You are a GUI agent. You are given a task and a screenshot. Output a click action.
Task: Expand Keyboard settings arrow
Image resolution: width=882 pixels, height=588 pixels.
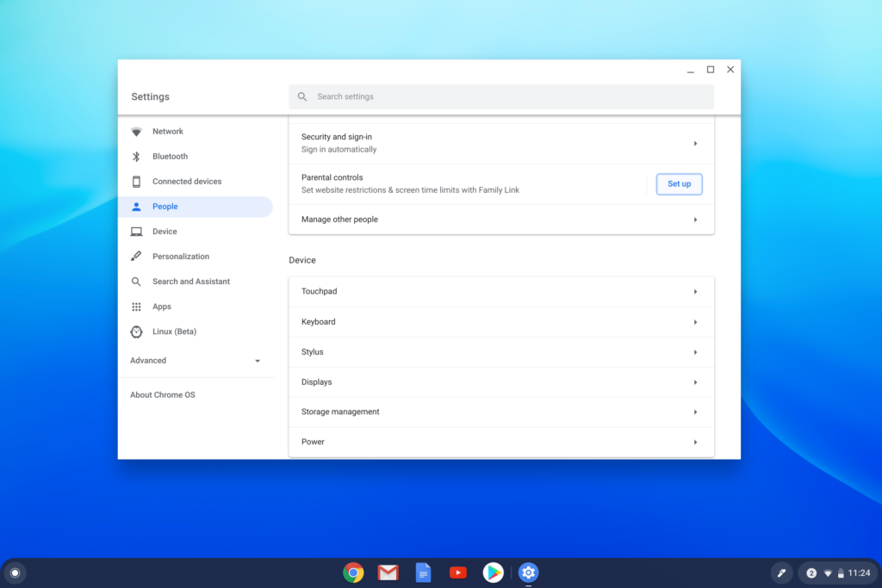click(695, 322)
